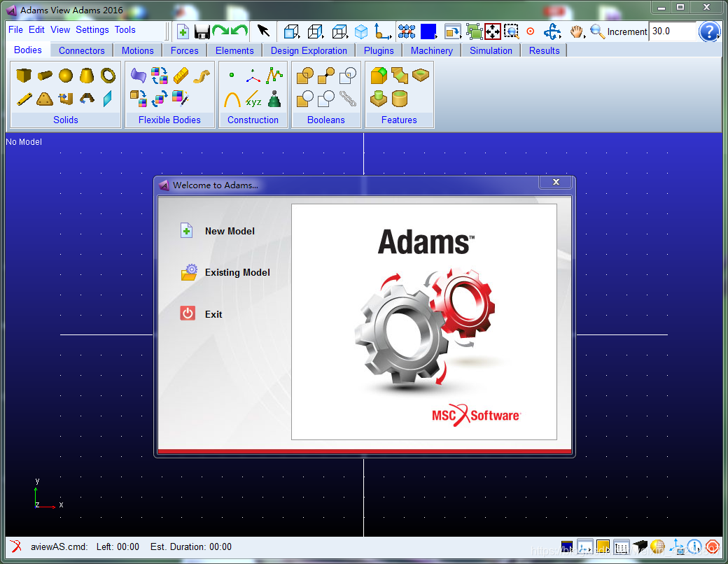This screenshot has width=728, height=564.
Task: Select the Arc construction tool
Action: click(232, 99)
